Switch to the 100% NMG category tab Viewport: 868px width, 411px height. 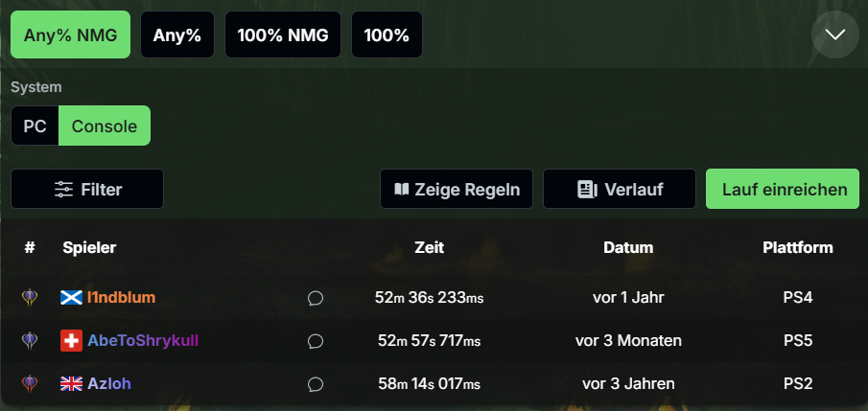(283, 34)
